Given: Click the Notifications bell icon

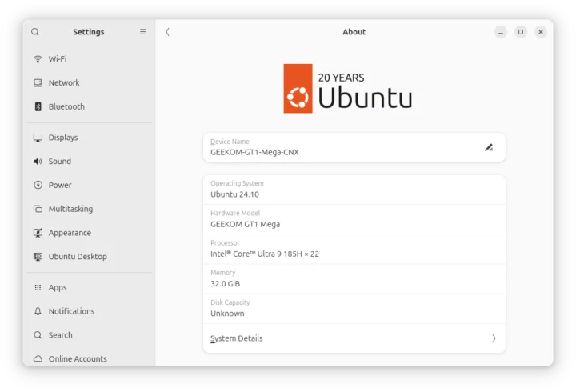Looking at the screenshot, I should point(38,311).
